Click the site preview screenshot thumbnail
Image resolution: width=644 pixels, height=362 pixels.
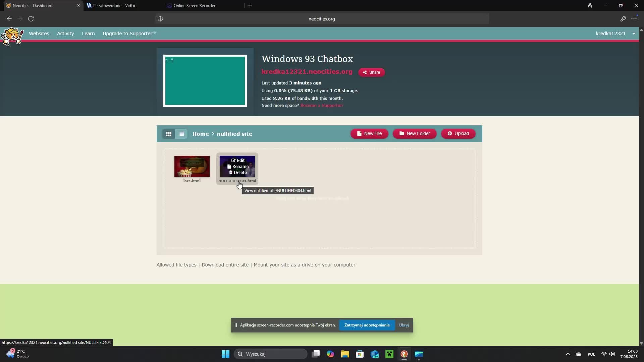tap(205, 81)
